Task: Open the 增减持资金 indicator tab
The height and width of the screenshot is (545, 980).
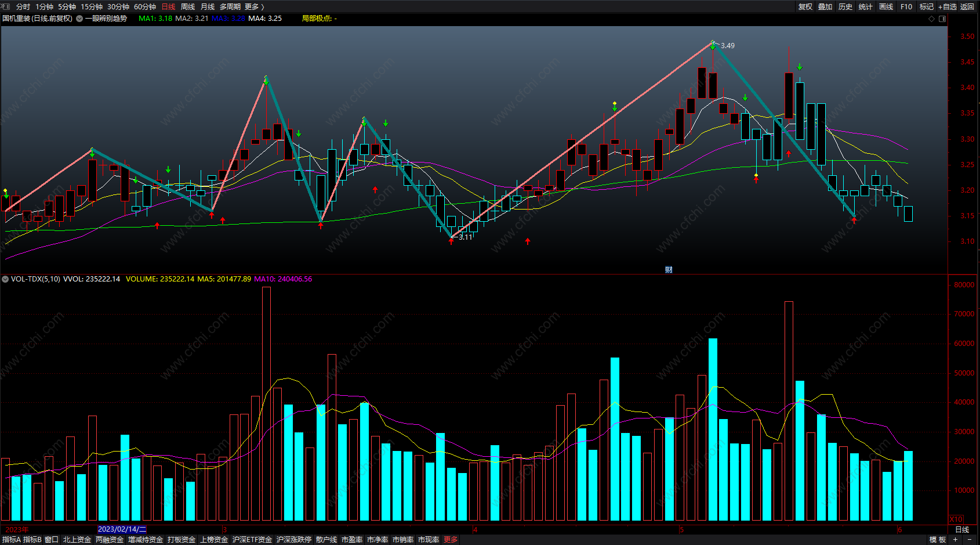Action: coord(146,540)
